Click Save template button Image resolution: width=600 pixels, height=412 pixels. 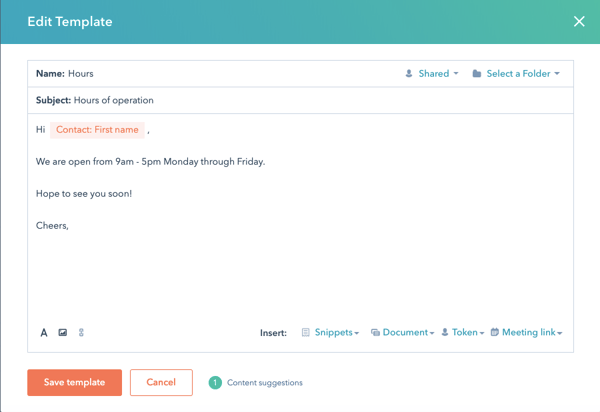[x=75, y=383]
